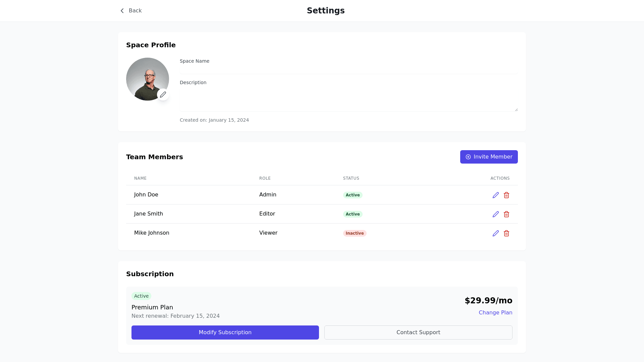Click Mike Johnson's Inactive status badge
Image resolution: width=644 pixels, height=362 pixels.
click(x=355, y=233)
